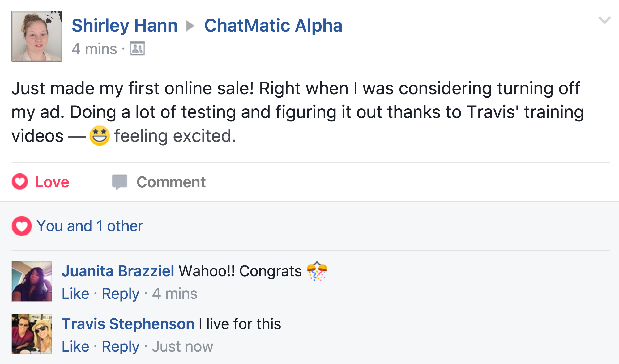Image resolution: width=619 pixels, height=364 pixels.
Task: Like Juanita Brazziel's comment
Action: click(x=75, y=294)
